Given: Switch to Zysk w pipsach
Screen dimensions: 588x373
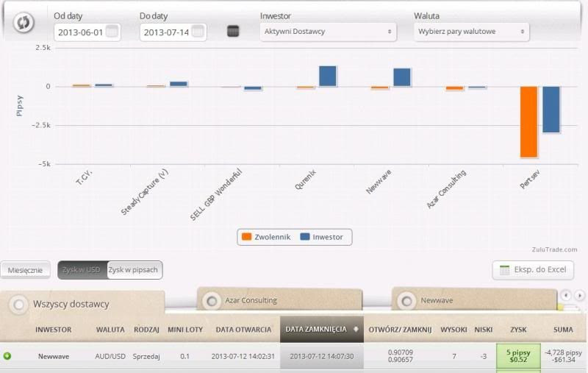Looking at the screenshot, I should pyautogui.click(x=134, y=270).
